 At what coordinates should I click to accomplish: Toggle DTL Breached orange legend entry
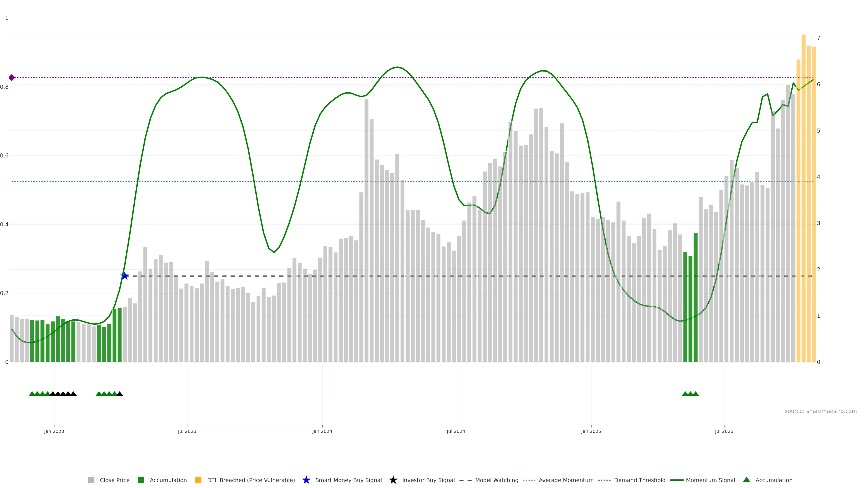(198, 480)
